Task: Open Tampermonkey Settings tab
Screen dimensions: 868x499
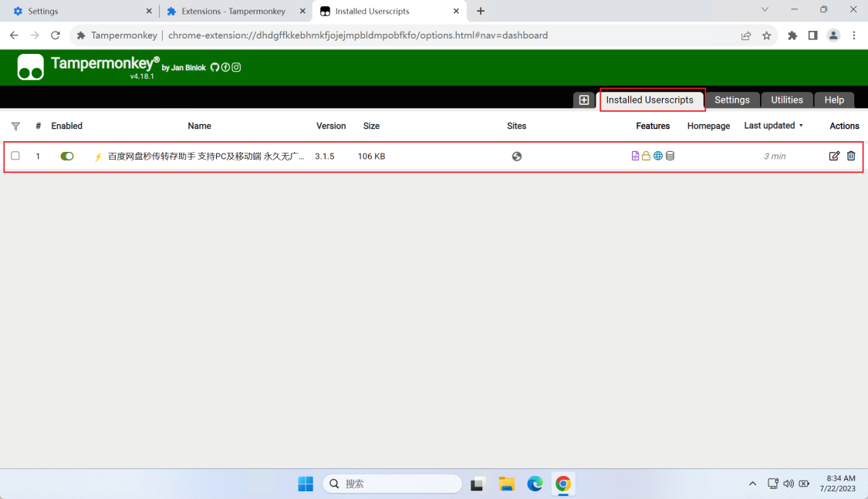Action: [732, 99]
